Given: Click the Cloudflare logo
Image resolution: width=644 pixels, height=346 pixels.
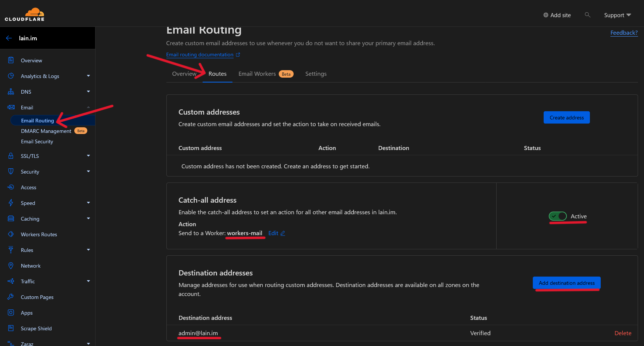Looking at the screenshot, I should tap(25, 15).
